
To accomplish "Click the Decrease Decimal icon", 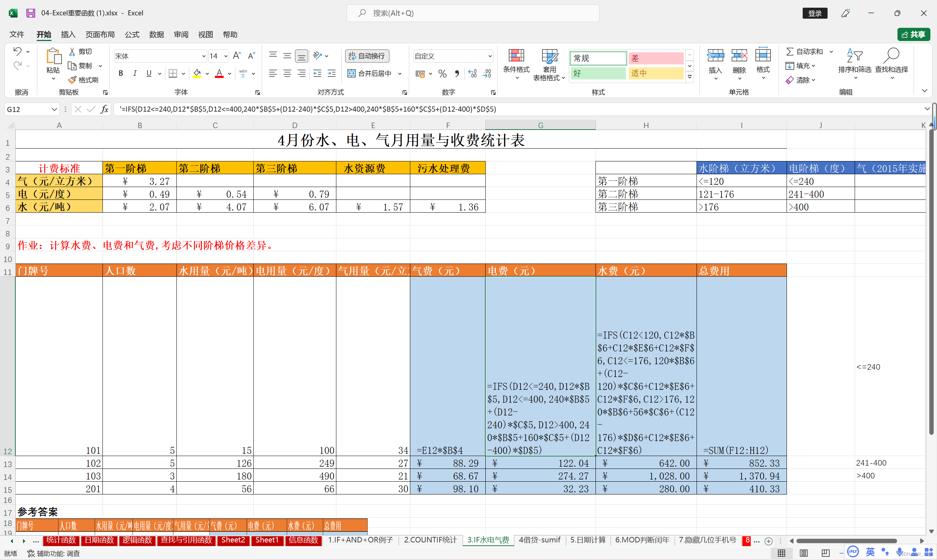I will [487, 74].
